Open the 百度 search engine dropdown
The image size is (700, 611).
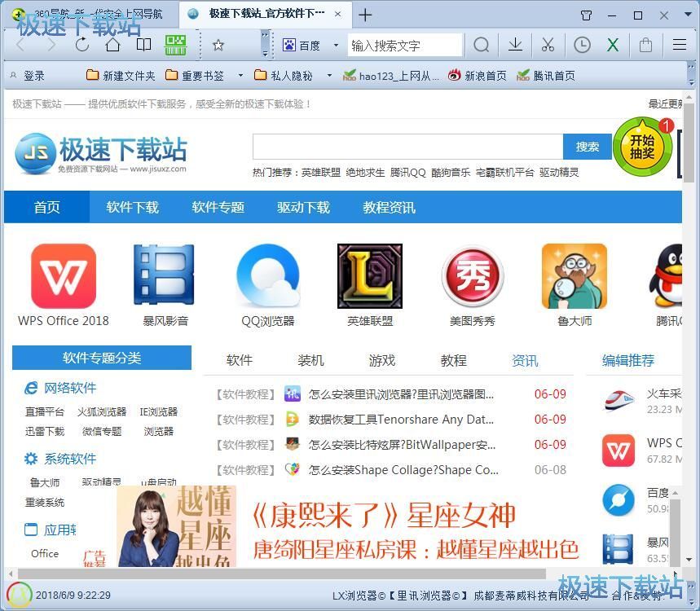[334, 46]
